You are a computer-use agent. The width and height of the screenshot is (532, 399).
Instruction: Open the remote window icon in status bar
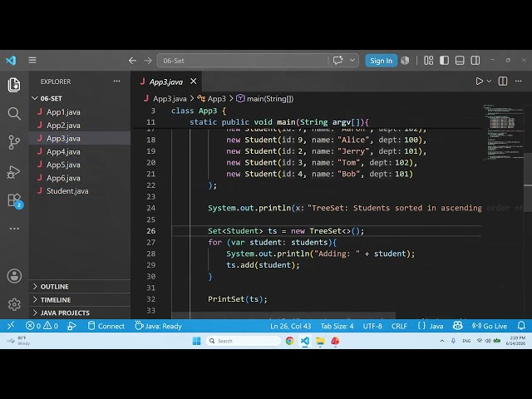tap(11, 326)
